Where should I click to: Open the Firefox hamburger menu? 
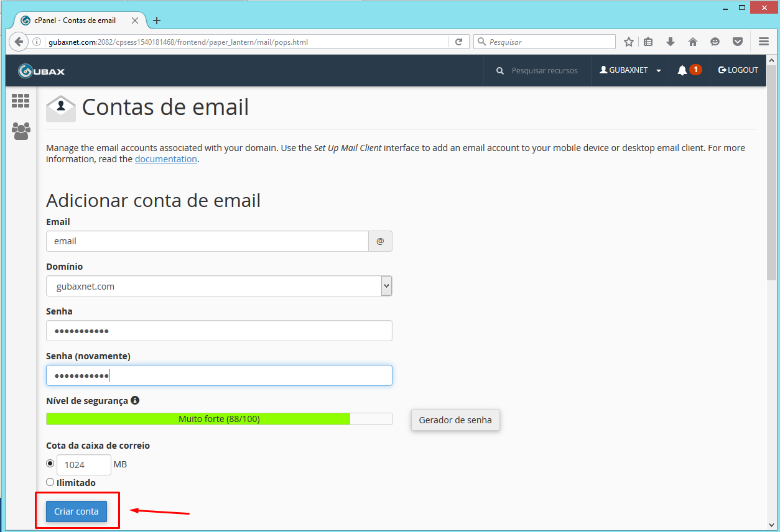pyautogui.click(x=763, y=42)
